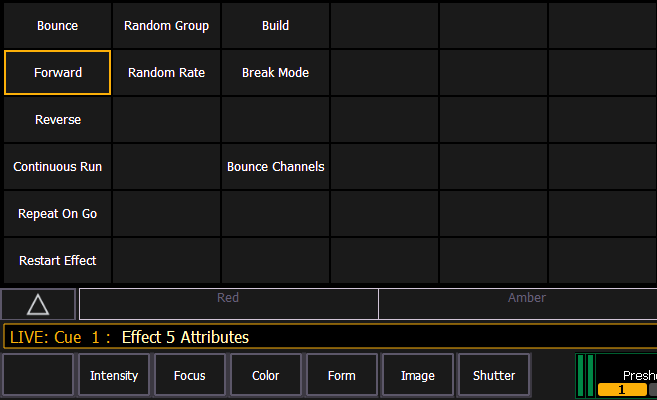The height and width of the screenshot is (400, 657).
Task: Enable Continuous Run attribute
Action: tap(57, 167)
